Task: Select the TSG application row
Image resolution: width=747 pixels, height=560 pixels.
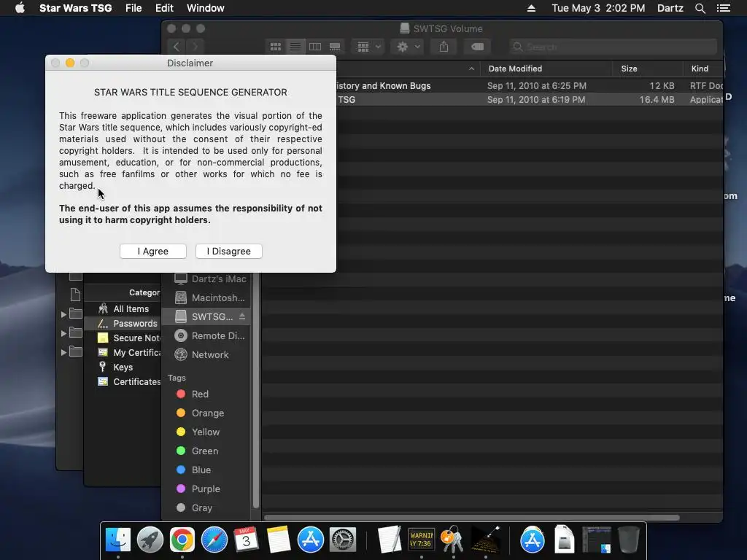Action: (530, 99)
